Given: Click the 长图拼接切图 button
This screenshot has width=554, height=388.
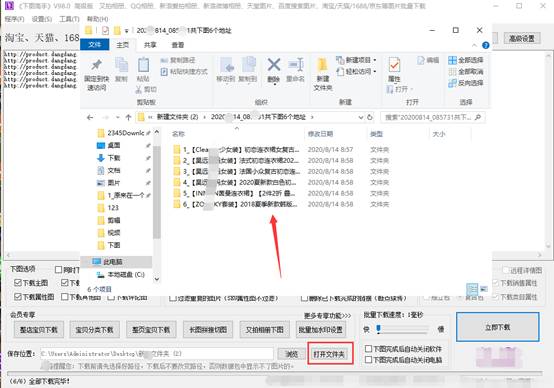Looking at the screenshot, I should point(208,330).
